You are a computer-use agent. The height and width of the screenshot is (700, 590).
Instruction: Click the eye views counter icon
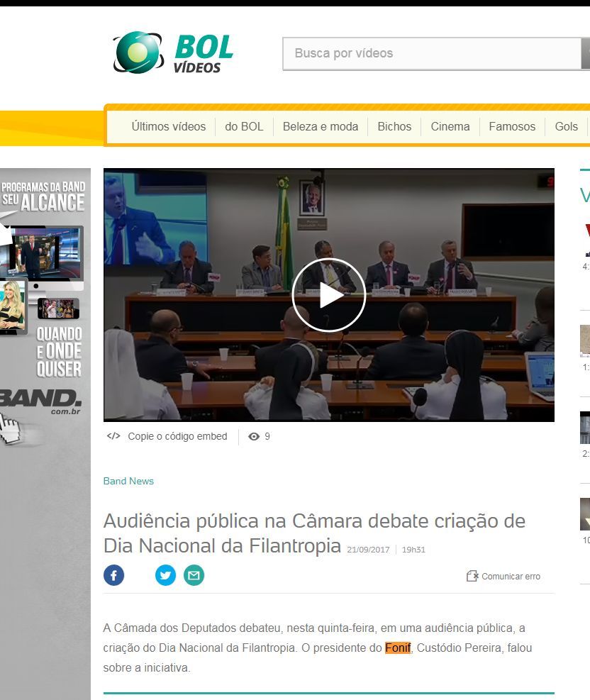[x=254, y=437]
